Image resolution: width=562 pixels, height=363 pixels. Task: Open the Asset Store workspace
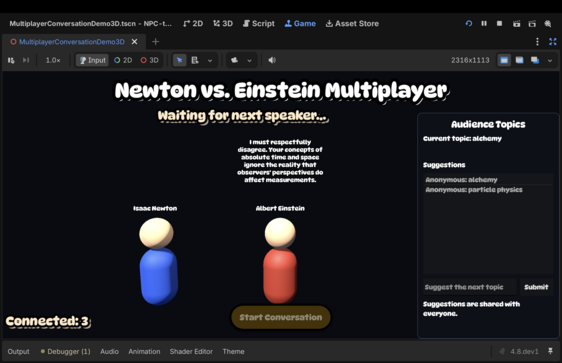tap(352, 24)
